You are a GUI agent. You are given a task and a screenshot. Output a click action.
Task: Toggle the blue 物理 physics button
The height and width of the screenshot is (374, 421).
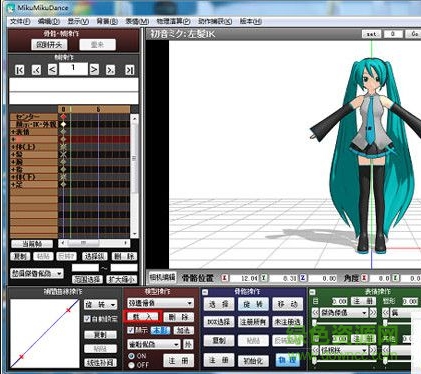287,360
